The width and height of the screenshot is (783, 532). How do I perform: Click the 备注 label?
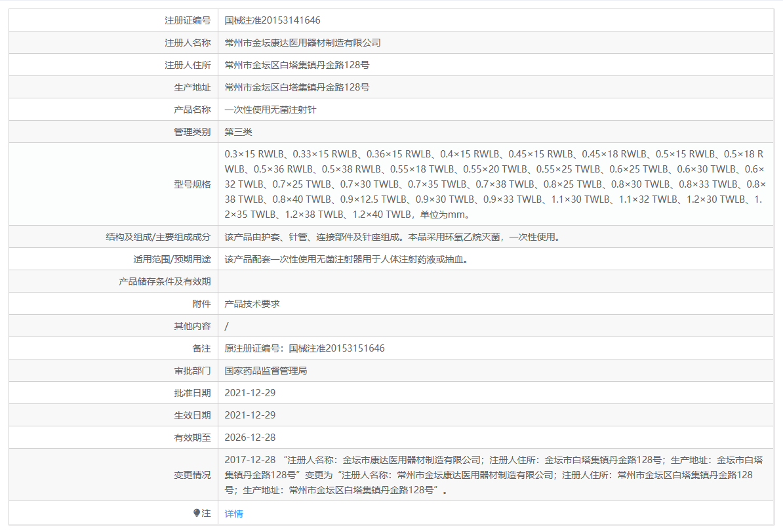202,348
